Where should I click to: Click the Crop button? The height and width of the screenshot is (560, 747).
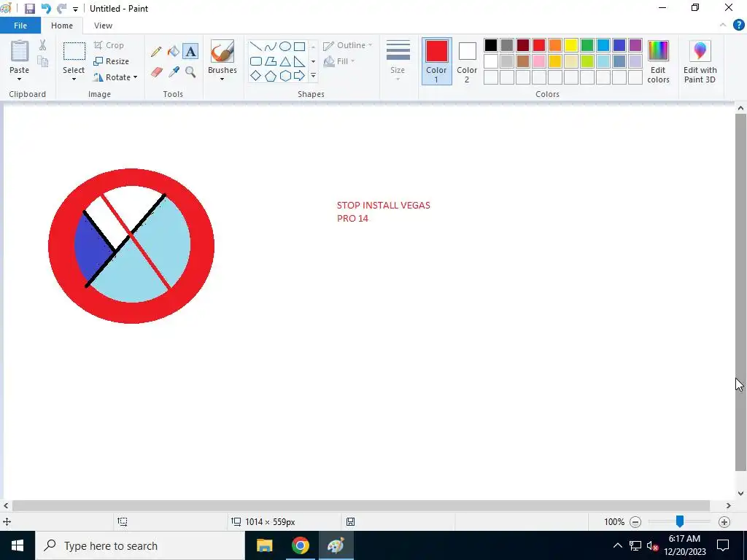(109, 45)
